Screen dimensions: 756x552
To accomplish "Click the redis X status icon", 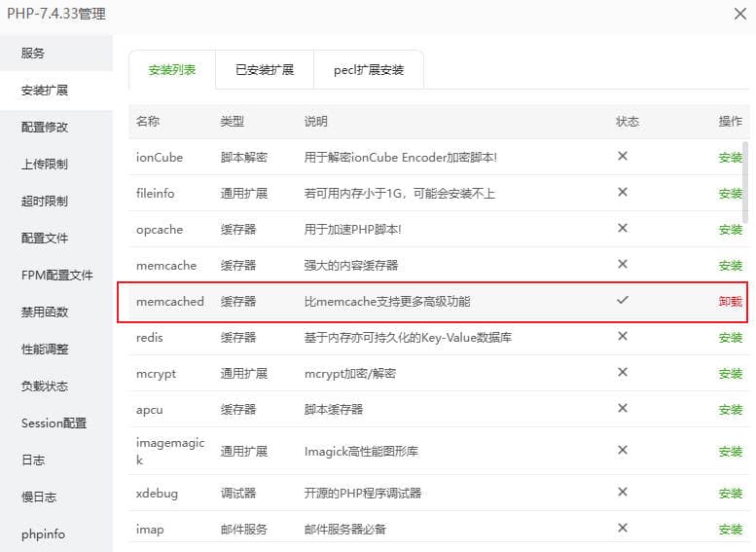I will [x=623, y=336].
